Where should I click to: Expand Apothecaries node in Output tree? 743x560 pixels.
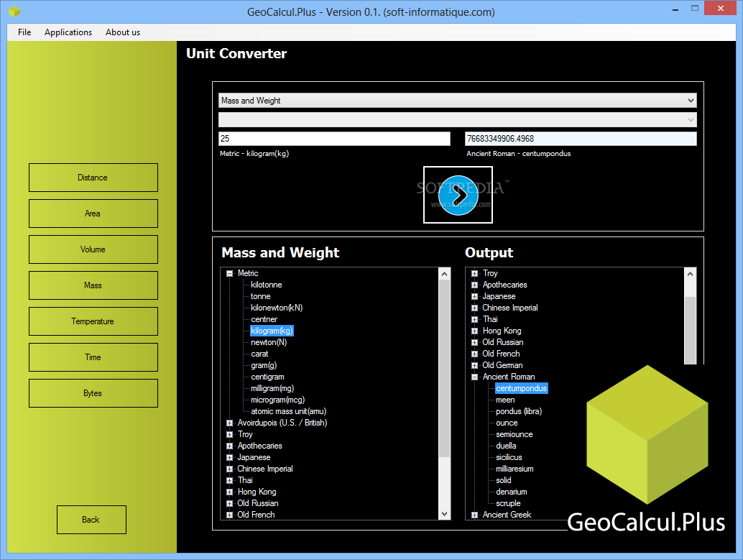(x=474, y=285)
